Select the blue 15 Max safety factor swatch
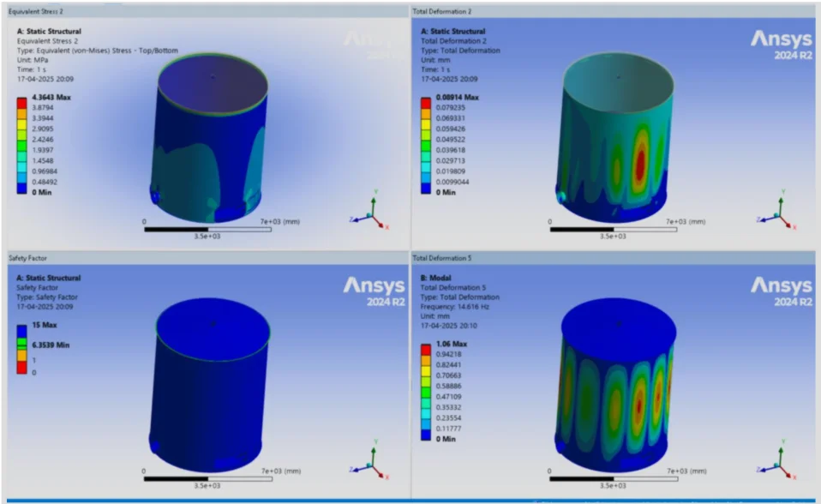This screenshot has width=821, height=504. (21, 329)
